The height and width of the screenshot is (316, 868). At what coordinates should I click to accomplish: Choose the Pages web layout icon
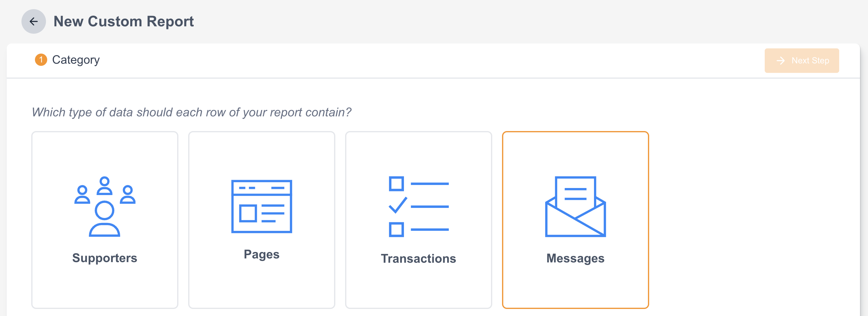[x=261, y=206]
